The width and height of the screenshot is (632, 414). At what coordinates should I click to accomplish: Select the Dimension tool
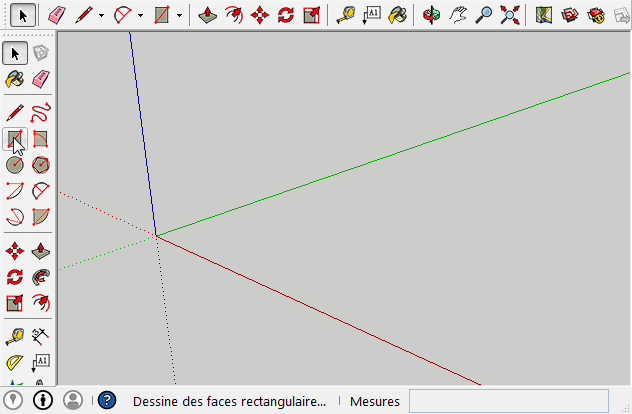pos(41,337)
